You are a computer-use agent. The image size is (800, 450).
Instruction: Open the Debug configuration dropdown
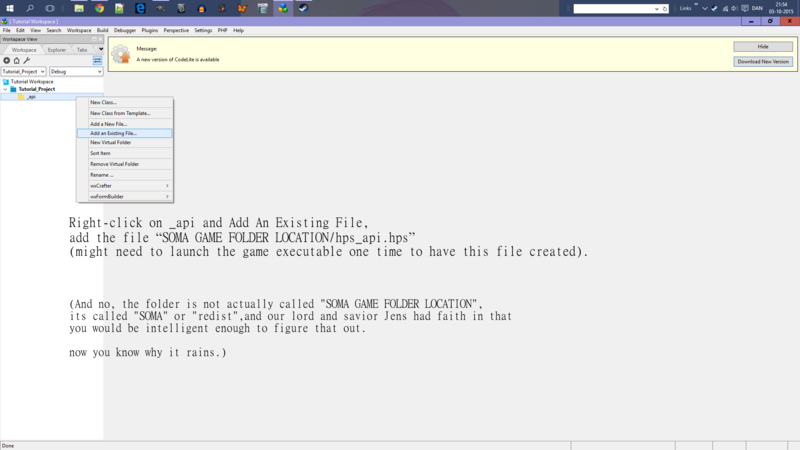75,72
